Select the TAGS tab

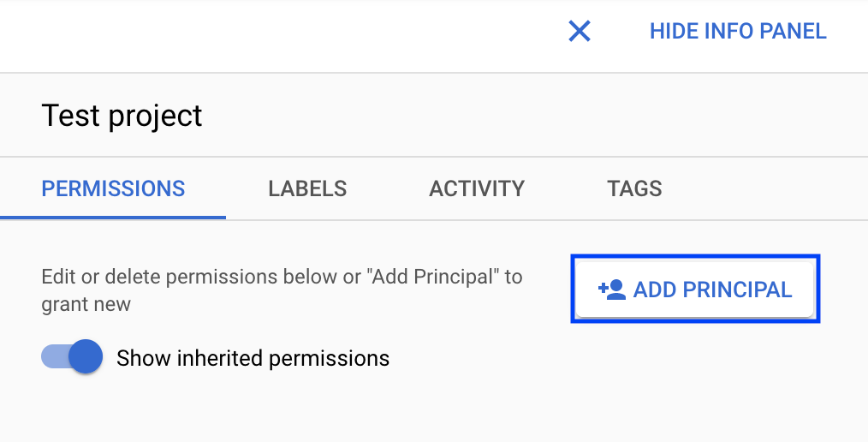click(x=634, y=188)
